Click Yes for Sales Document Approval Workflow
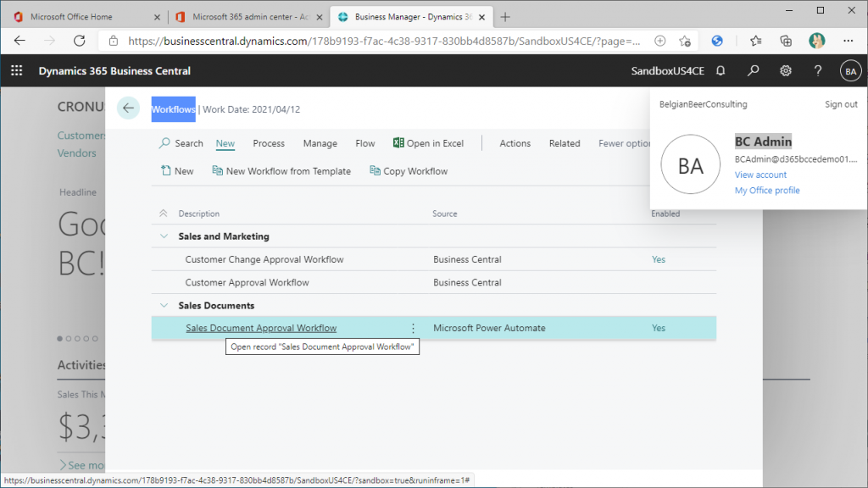Screen dimensions: 868x488 click(x=658, y=328)
